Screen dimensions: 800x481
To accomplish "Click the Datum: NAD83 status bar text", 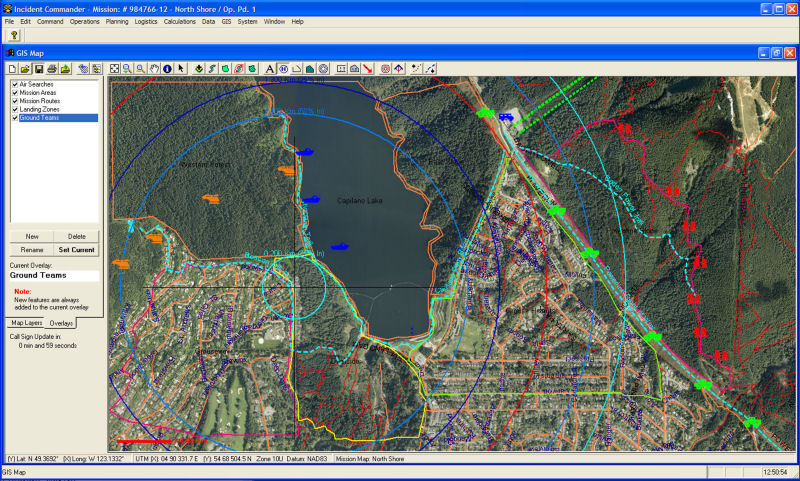I will tap(307, 459).
